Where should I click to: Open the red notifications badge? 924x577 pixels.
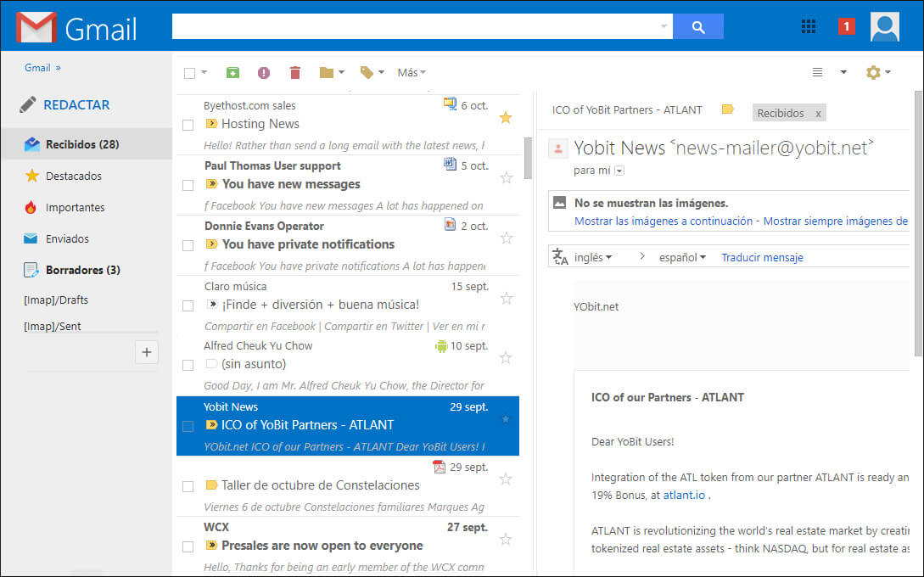846,26
